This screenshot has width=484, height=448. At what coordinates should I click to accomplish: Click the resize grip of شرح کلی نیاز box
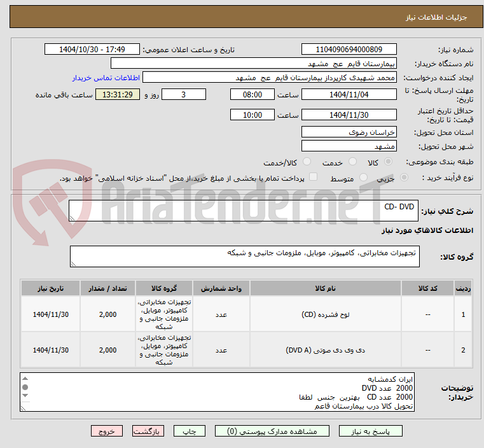point(72,218)
